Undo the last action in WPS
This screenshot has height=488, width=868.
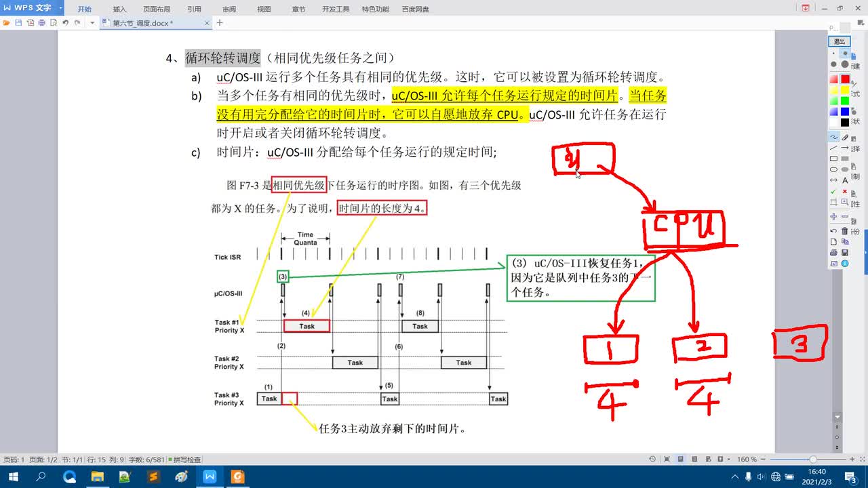65,22
